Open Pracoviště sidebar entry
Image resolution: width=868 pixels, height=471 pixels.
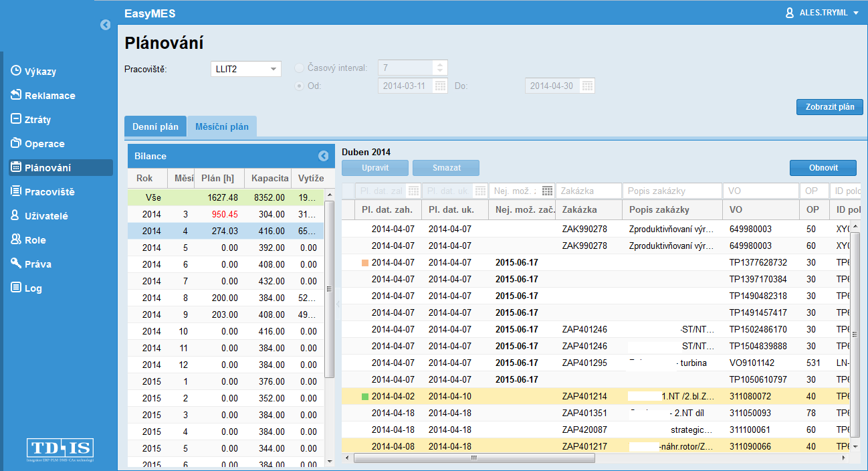tap(49, 192)
